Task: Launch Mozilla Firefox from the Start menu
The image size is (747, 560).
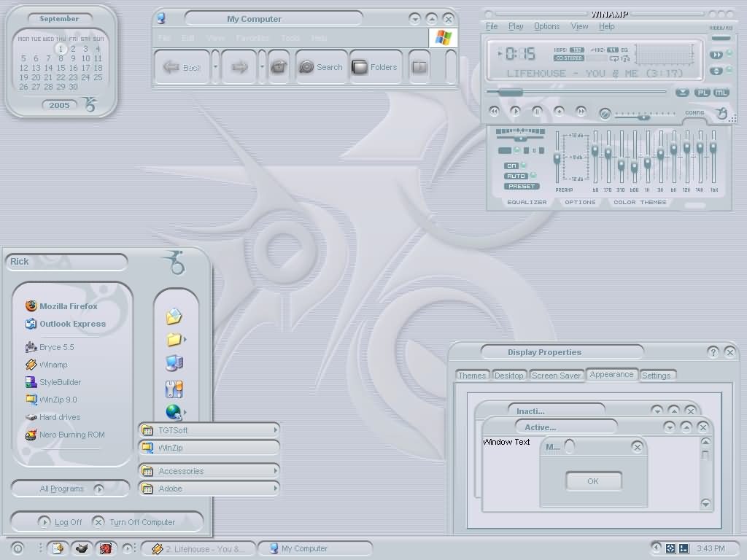Action: [61, 306]
